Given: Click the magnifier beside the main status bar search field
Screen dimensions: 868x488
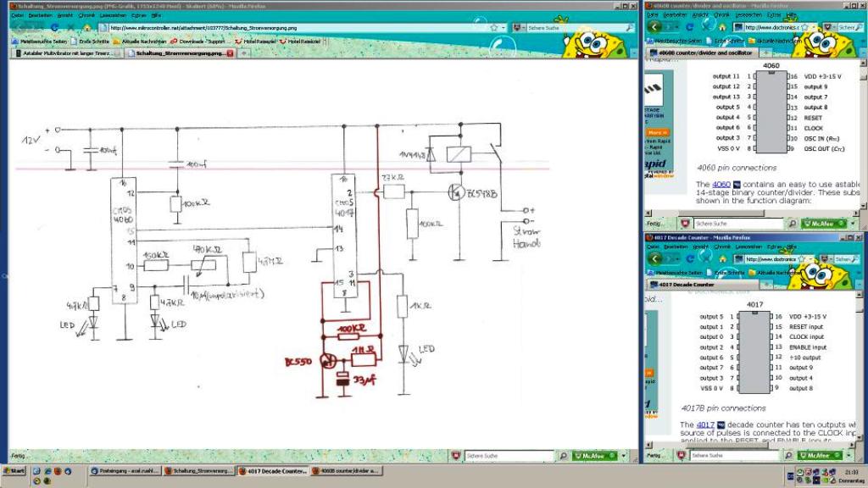Looking at the screenshot, I should coord(563,456).
